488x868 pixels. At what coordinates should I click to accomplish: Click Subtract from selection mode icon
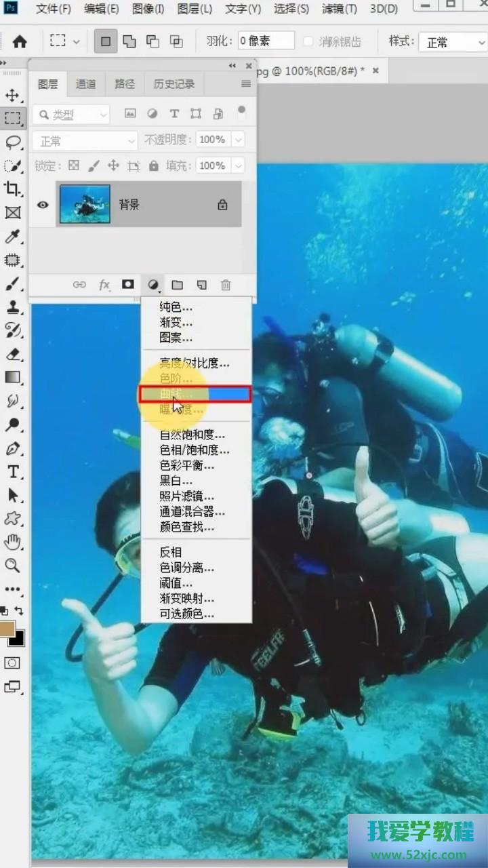[152, 41]
